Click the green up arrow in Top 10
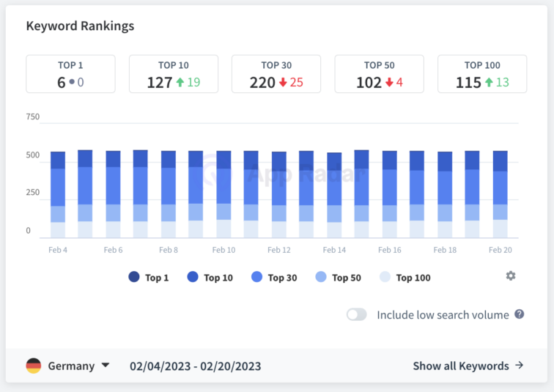This screenshot has width=554, height=392. (x=180, y=83)
